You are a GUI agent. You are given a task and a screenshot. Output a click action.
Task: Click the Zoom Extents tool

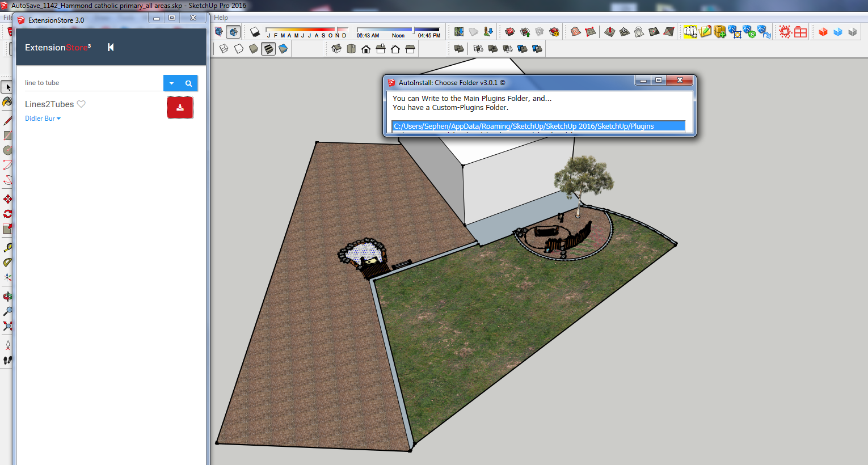[x=7, y=326]
